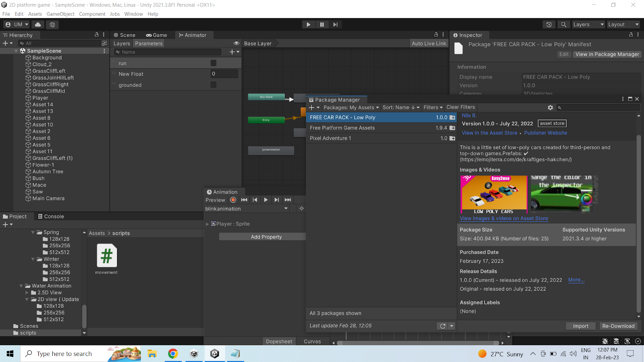This screenshot has height=362, width=644.
Task: Toggle Animator layer visibility eye icon
Action: [236, 43]
